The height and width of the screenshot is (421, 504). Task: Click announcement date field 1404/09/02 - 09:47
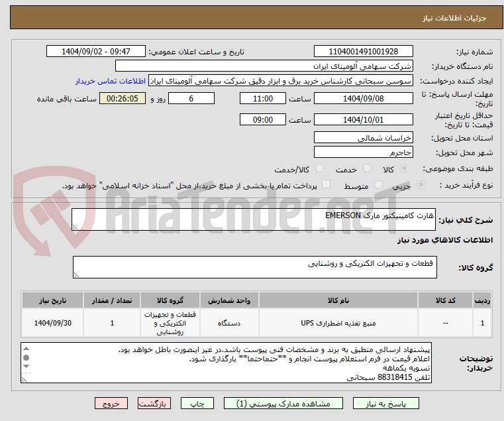[96, 52]
